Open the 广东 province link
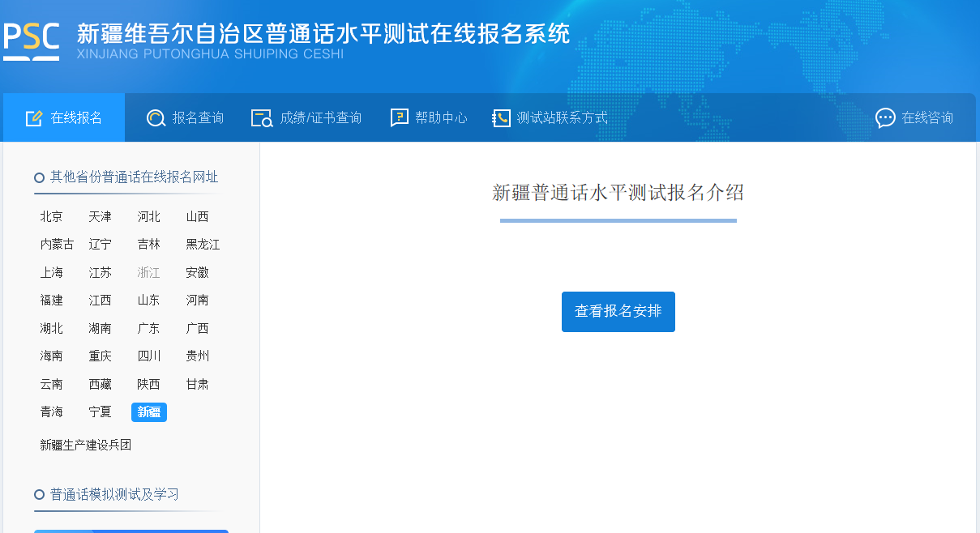 point(149,329)
